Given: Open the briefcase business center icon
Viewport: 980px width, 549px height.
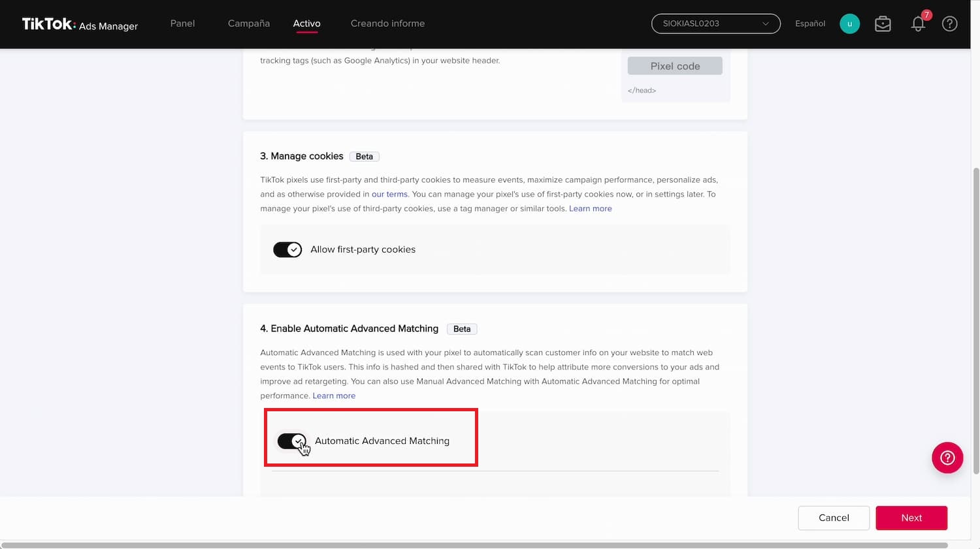Looking at the screenshot, I should pos(883,24).
